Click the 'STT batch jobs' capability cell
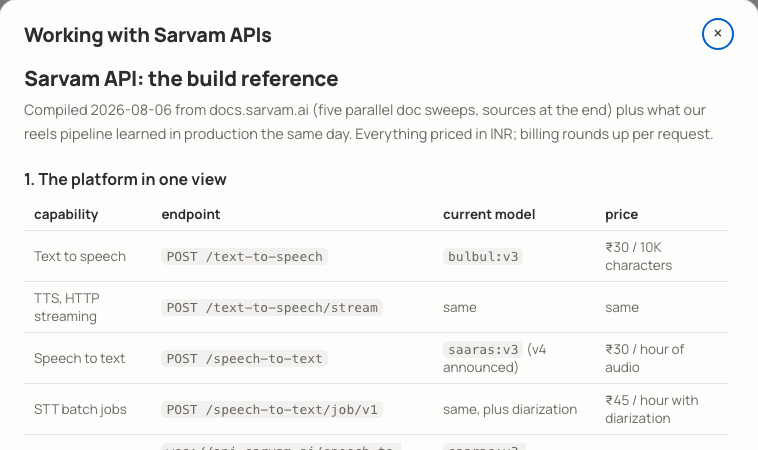This screenshot has width=758, height=450. point(80,409)
